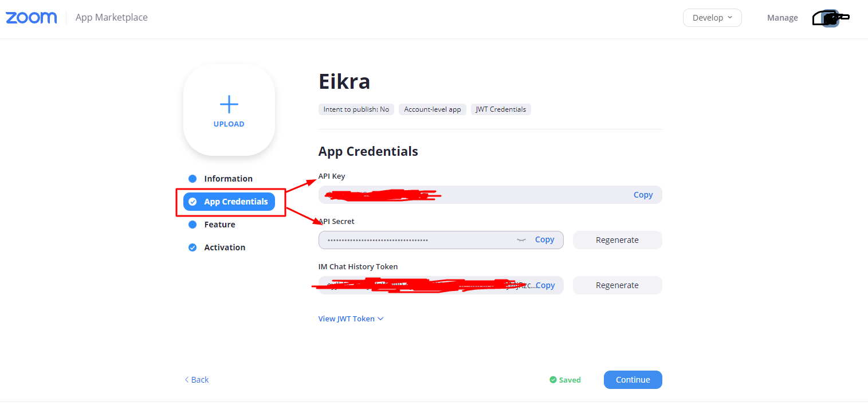Screen dimensions: 868x413
Task: Open the Manage menu link
Action: 782,18
